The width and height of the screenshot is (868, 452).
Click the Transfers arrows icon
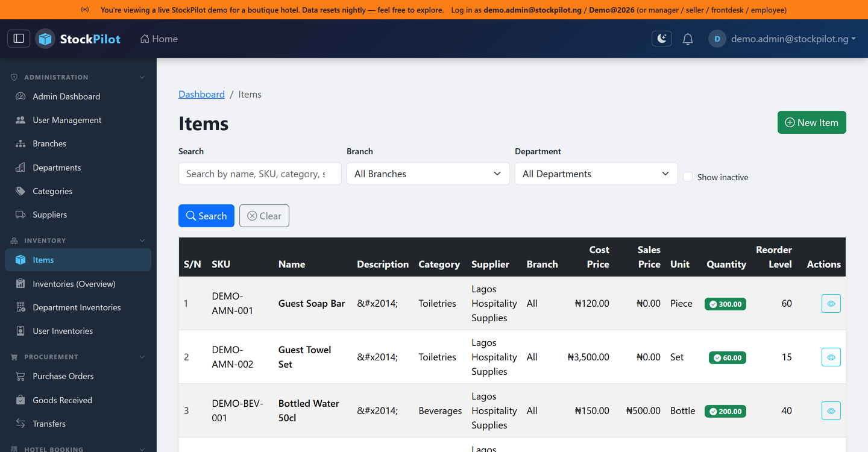point(20,424)
